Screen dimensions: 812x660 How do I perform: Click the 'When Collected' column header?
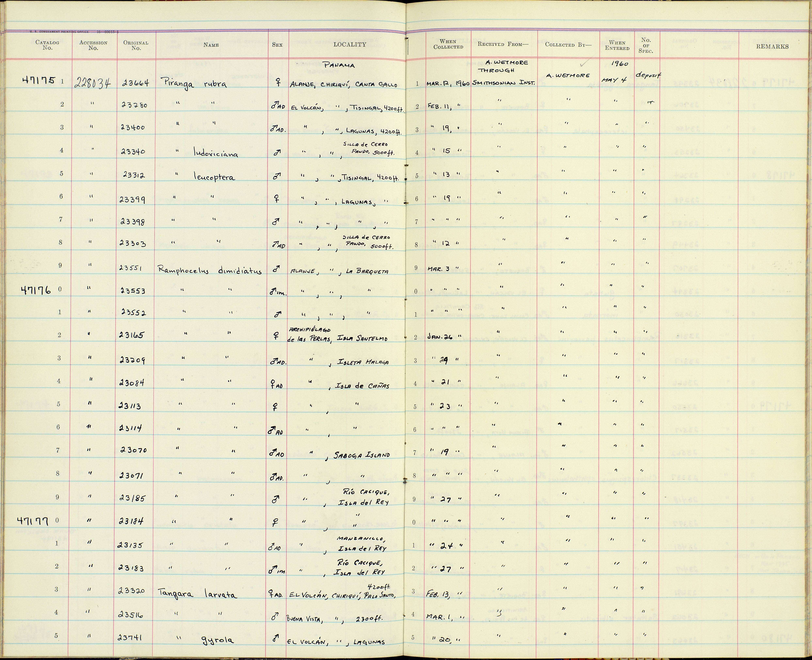click(x=448, y=44)
